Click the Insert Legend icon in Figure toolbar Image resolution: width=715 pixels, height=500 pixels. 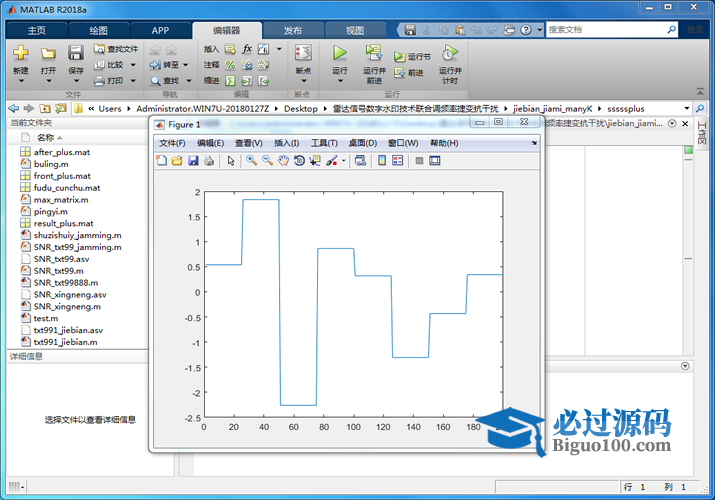click(398, 160)
